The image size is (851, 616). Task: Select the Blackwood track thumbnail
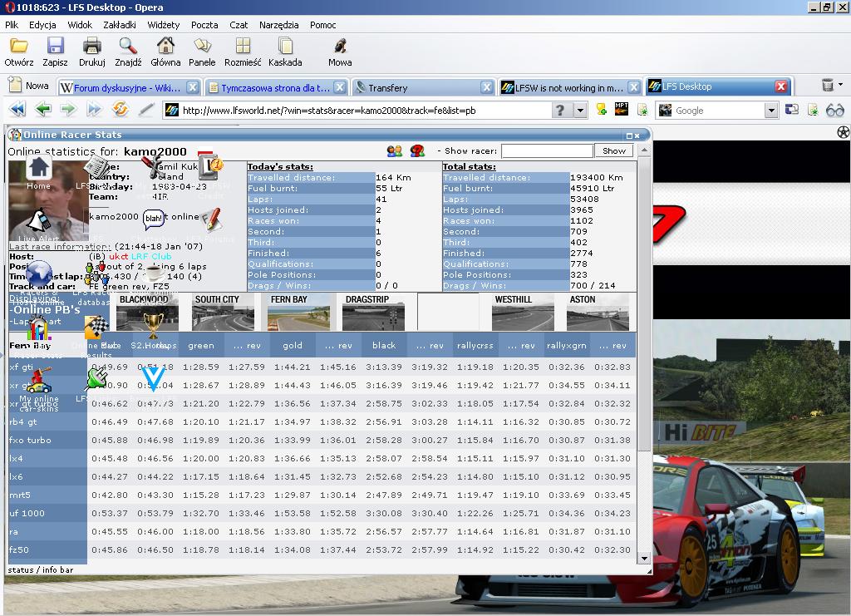click(x=147, y=312)
